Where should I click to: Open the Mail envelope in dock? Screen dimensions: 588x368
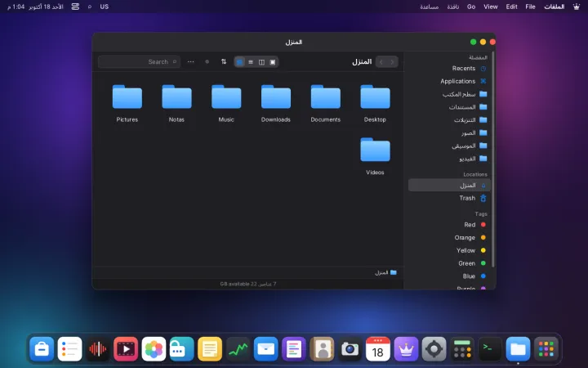click(266, 349)
